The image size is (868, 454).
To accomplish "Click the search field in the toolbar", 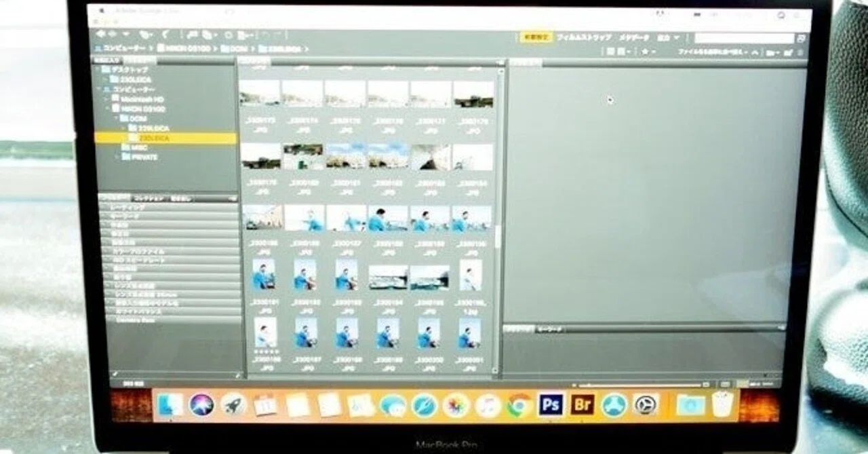I will tap(744, 38).
